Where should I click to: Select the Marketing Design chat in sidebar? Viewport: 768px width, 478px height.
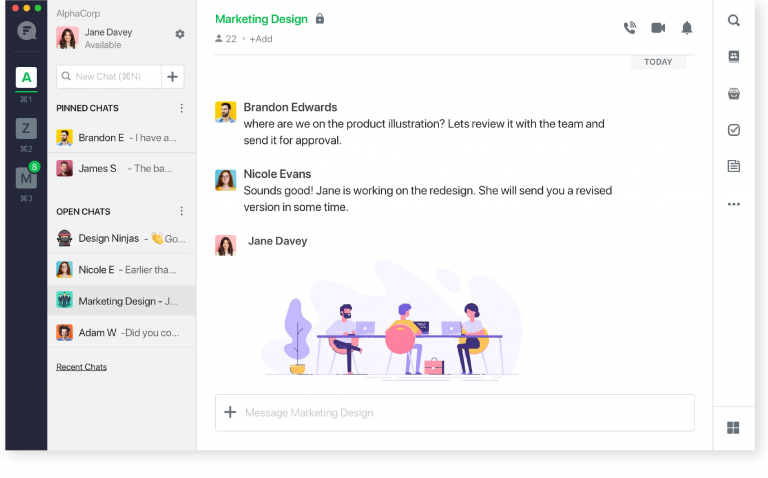point(121,301)
